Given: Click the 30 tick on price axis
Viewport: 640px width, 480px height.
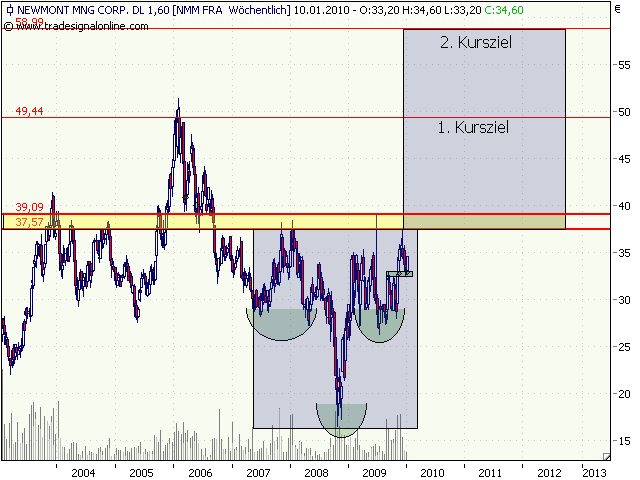Looking at the screenshot, I should coord(624,300).
